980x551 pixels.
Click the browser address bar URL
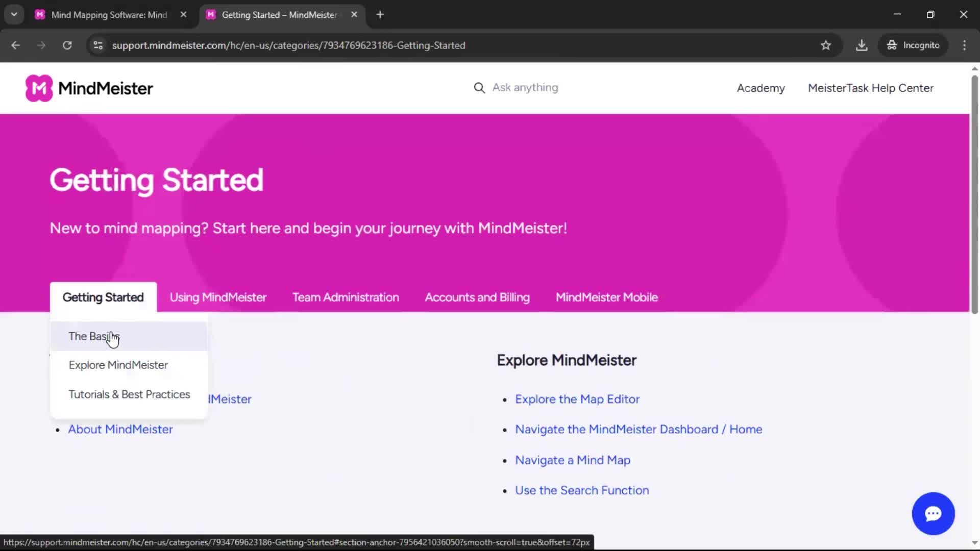tap(288, 45)
